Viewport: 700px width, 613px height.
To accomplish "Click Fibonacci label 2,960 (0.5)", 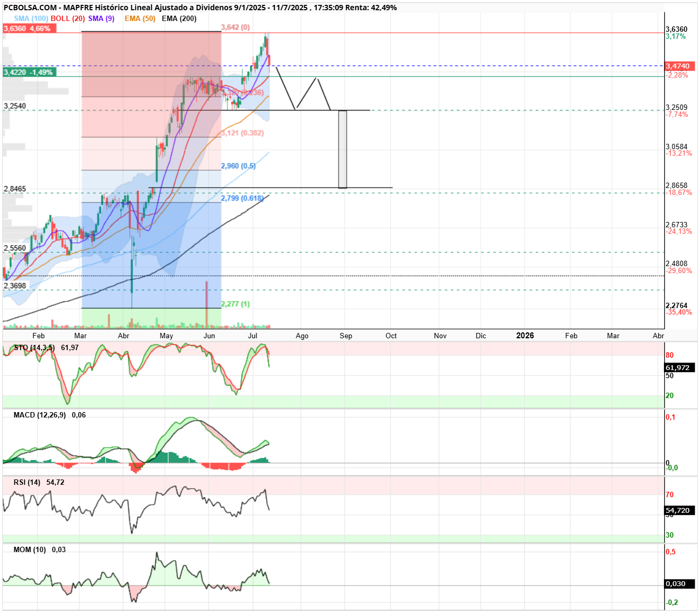I will [x=238, y=166].
